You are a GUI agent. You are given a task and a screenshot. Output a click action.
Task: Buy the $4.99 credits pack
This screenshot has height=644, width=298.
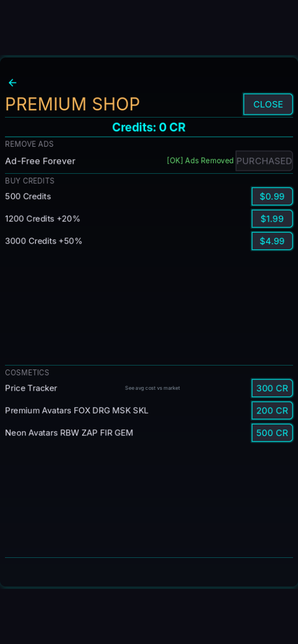point(272,241)
